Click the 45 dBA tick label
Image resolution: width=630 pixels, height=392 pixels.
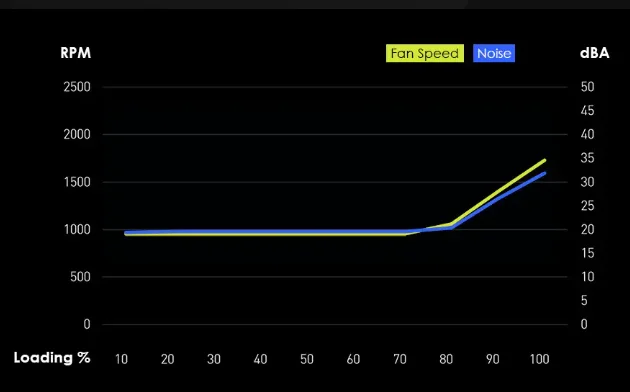587,110
